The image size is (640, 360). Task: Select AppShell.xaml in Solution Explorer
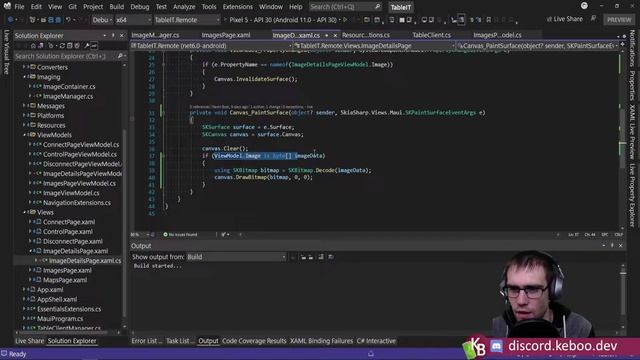(57, 299)
